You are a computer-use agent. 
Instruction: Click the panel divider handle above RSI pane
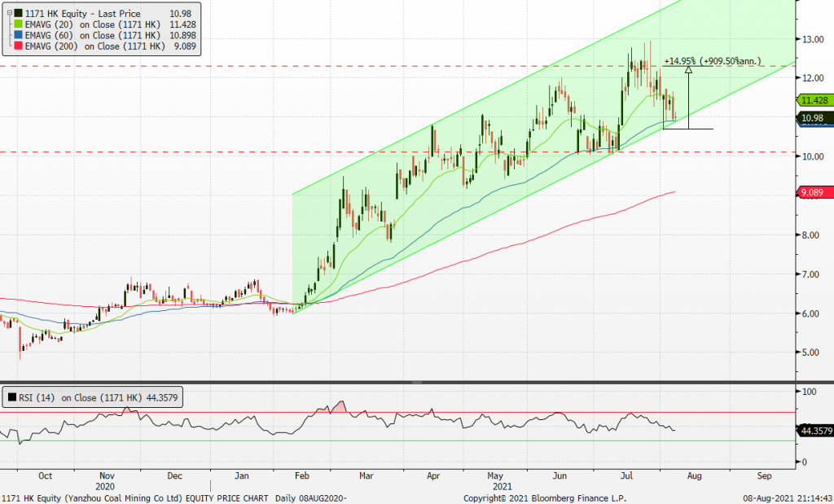click(417, 382)
